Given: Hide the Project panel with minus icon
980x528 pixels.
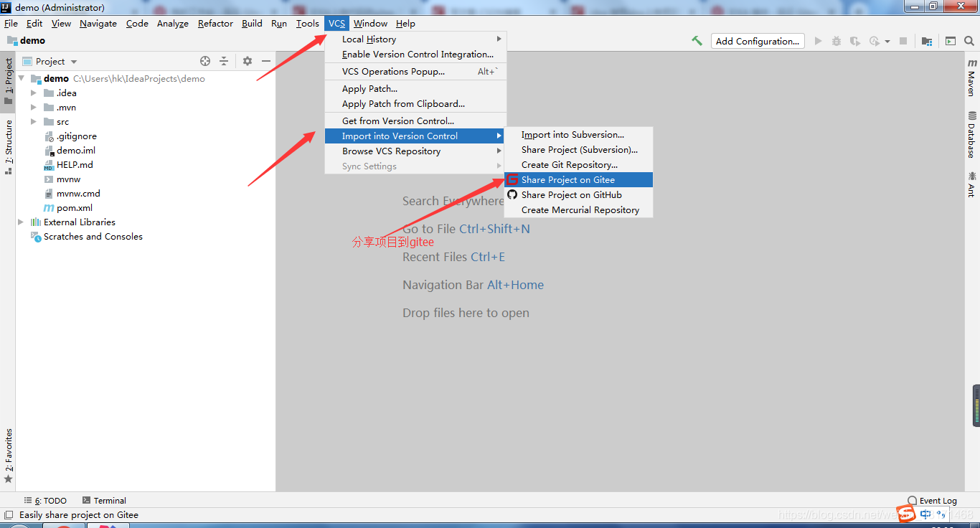Looking at the screenshot, I should click(x=266, y=61).
